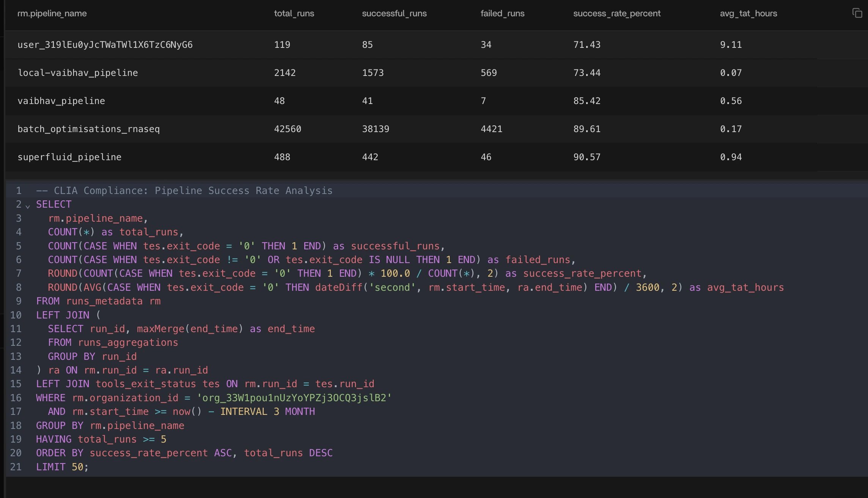Select the batch_optimisations_rnaseq name cell
The height and width of the screenshot is (498, 868).
click(88, 129)
